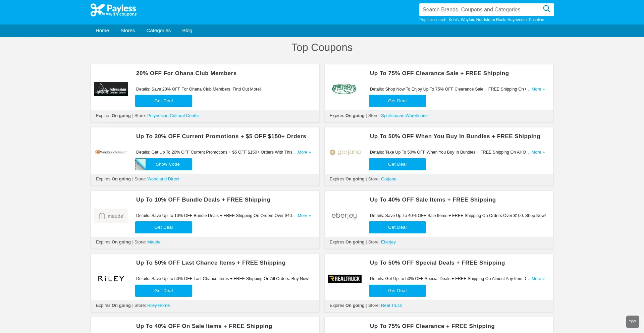This screenshot has width=644, height=333.
Task: Click the RealTruck logo
Action: coord(345,279)
